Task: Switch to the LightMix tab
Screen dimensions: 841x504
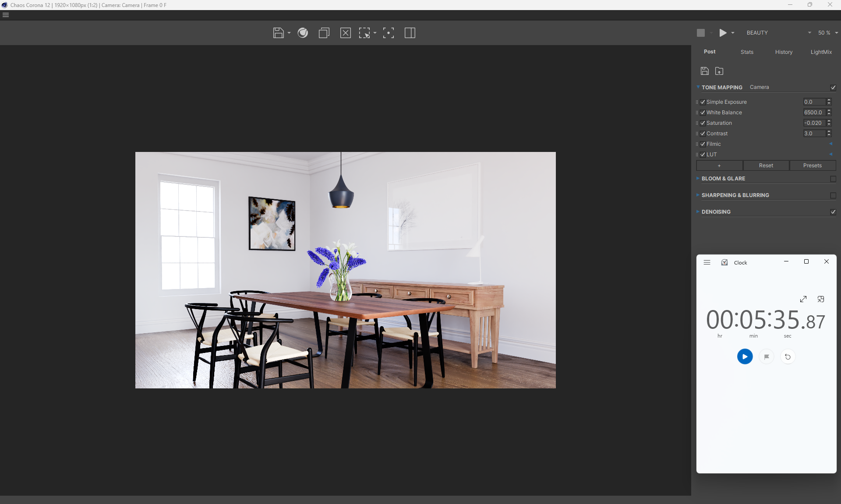Action: click(821, 52)
